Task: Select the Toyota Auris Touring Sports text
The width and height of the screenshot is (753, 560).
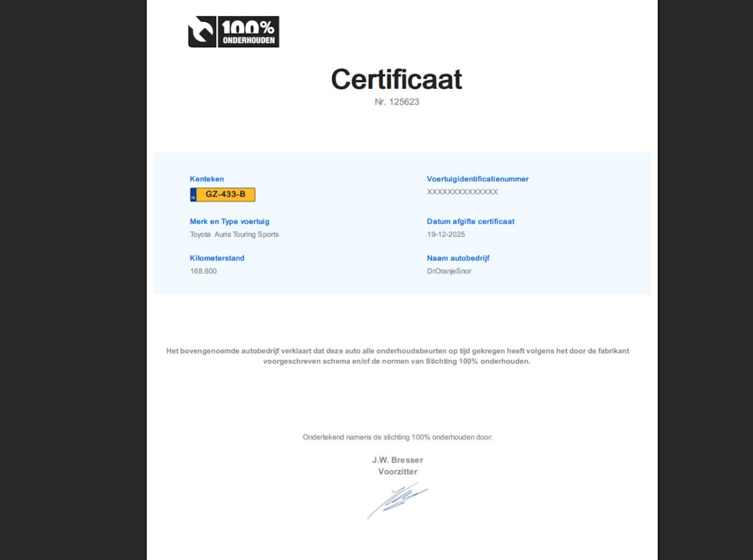Action: click(234, 235)
